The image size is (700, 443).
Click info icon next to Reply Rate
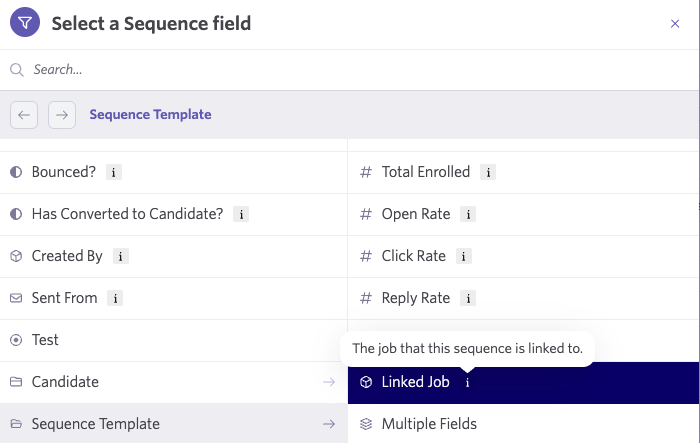(x=468, y=298)
